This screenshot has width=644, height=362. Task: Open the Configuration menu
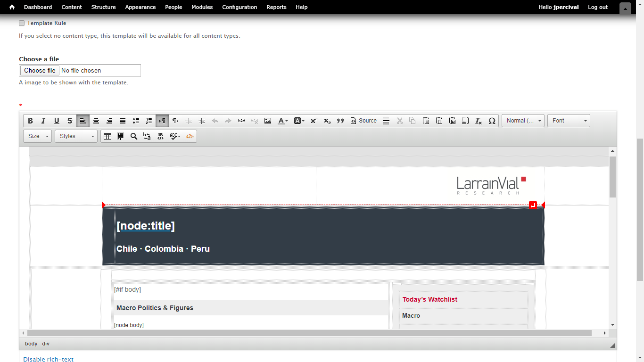pos(239,7)
